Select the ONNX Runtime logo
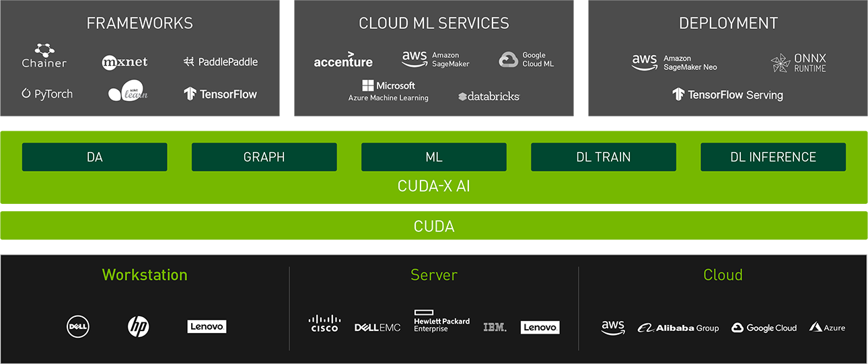 click(799, 63)
